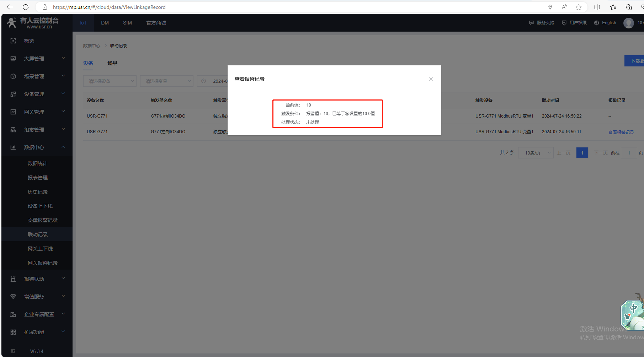Close the 查看报警记录 dialog
644x357 pixels.
click(x=431, y=79)
